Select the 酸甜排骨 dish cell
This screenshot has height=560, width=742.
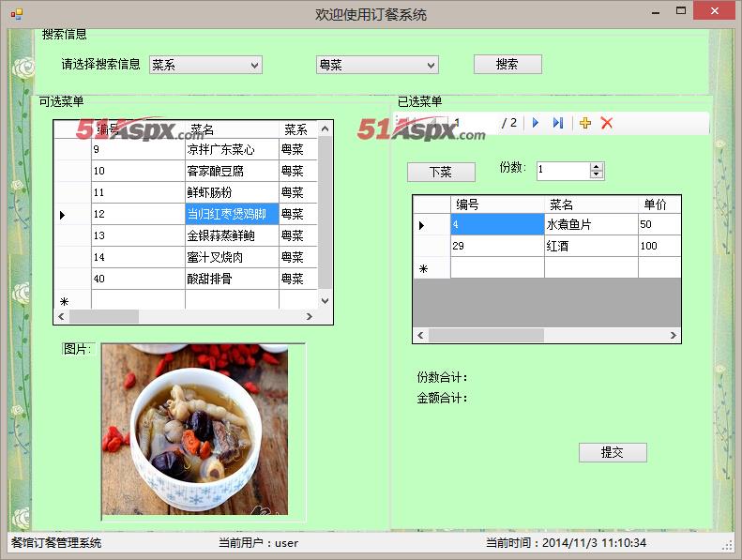coord(232,279)
